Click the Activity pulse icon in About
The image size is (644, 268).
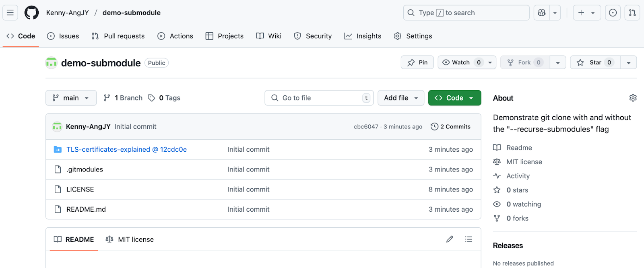pos(497,176)
